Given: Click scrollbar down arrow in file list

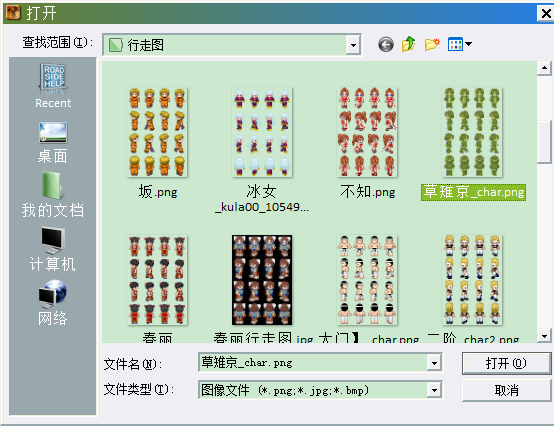Looking at the screenshot, I should pos(544,336).
